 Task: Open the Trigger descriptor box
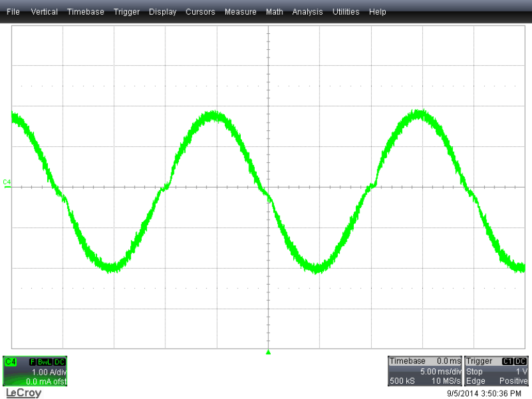coord(497,372)
